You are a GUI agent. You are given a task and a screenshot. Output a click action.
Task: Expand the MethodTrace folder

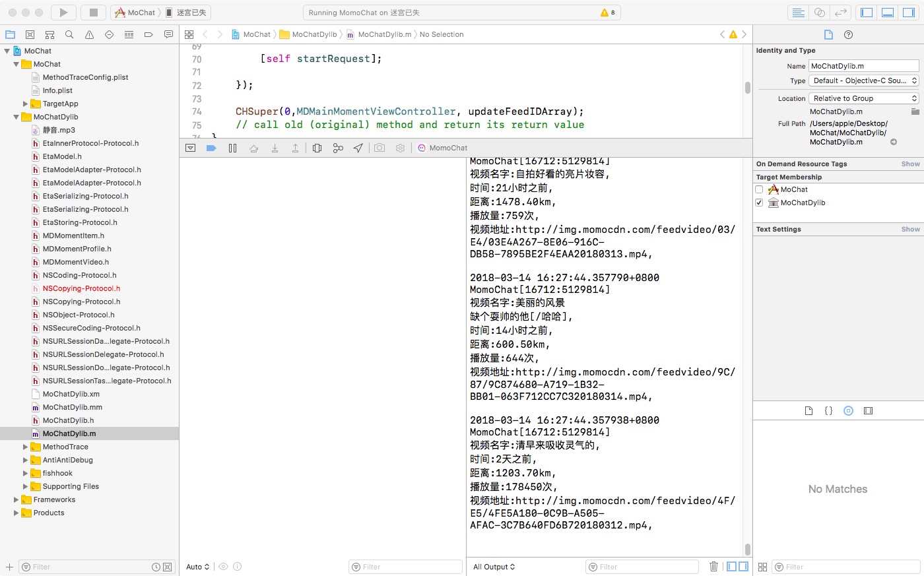click(x=26, y=447)
